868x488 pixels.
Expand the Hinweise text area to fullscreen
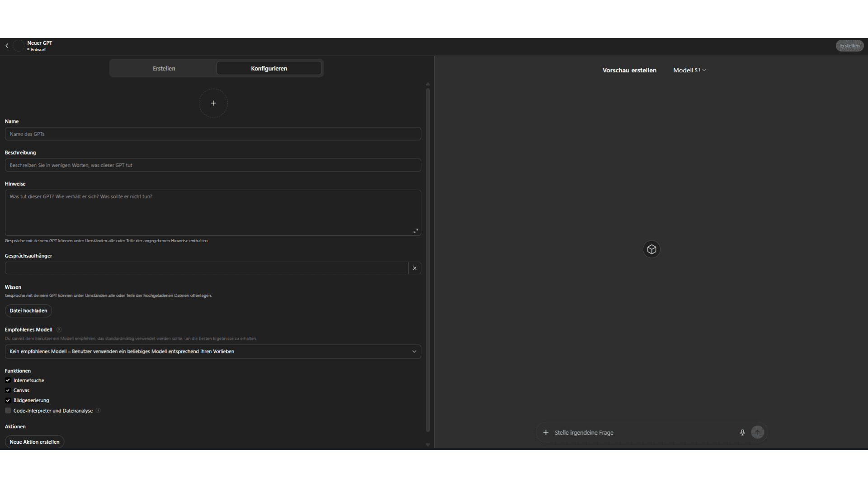point(415,230)
